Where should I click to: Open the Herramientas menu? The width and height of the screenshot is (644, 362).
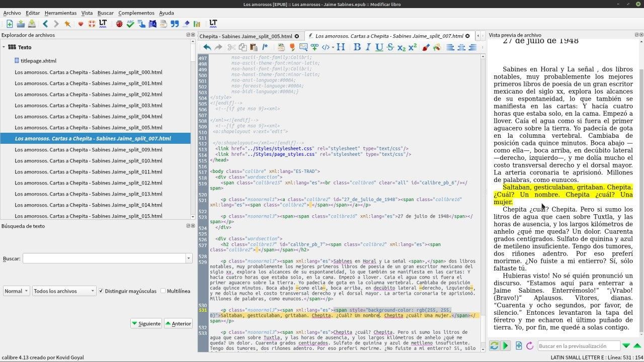60,13
